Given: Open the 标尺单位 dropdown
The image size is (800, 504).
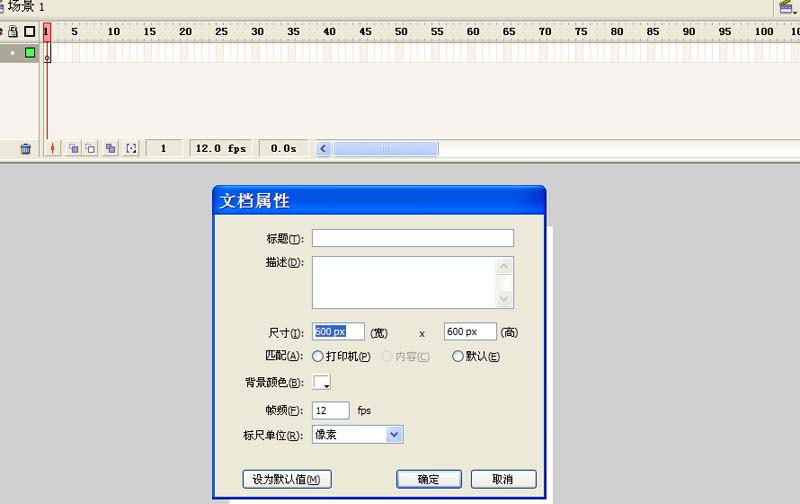Looking at the screenshot, I should tap(358, 435).
